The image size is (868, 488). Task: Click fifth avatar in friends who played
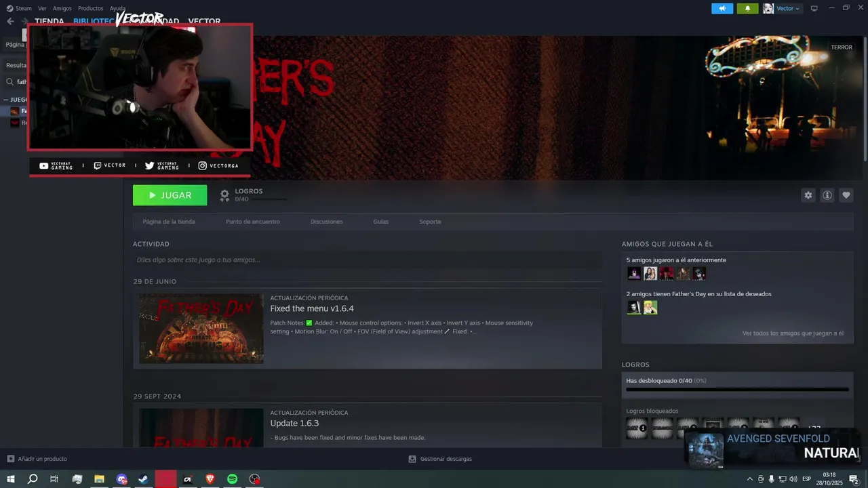point(699,273)
